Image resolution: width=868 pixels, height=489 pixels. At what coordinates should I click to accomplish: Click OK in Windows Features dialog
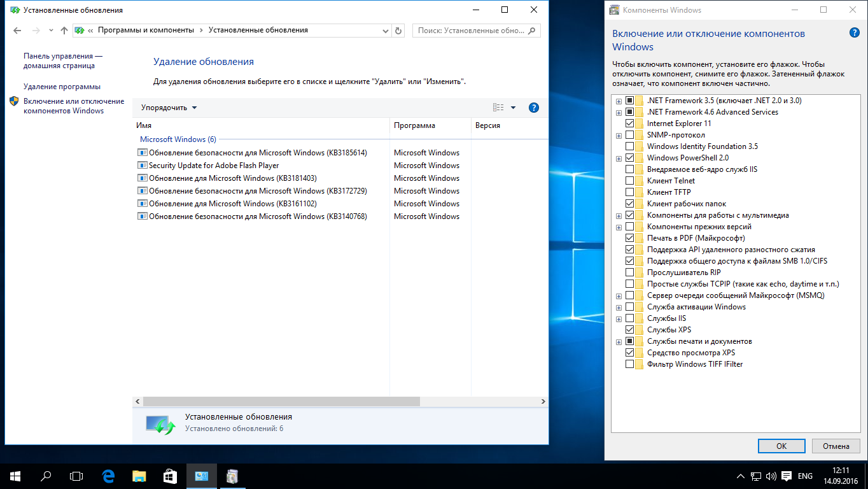tap(781, 446)
